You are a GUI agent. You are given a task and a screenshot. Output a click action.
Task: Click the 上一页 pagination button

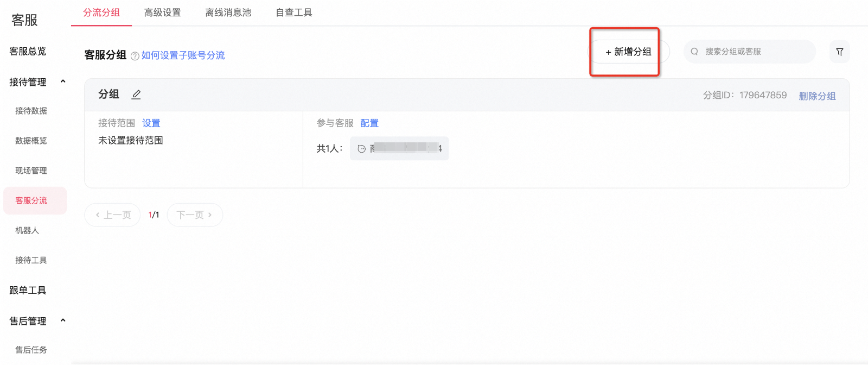point(112,215)
